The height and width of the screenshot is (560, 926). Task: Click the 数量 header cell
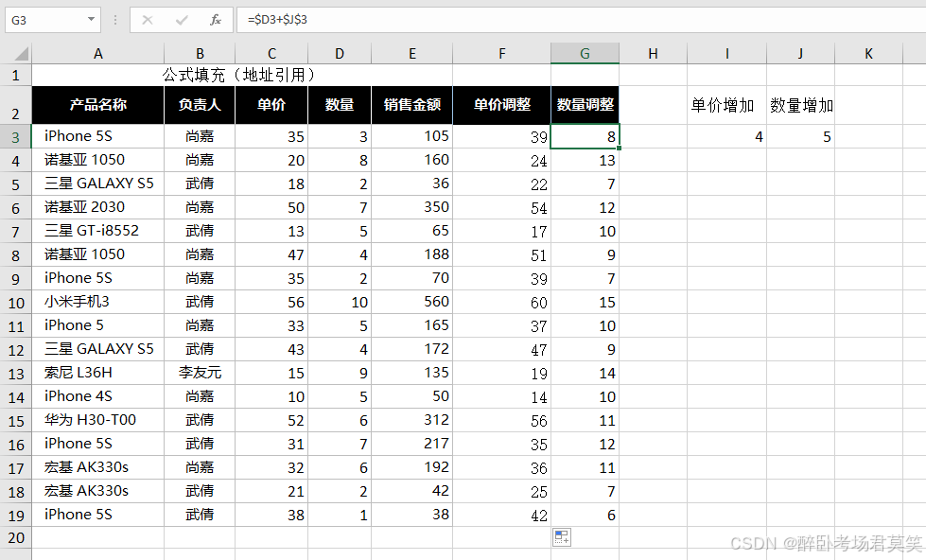point(340,105)
